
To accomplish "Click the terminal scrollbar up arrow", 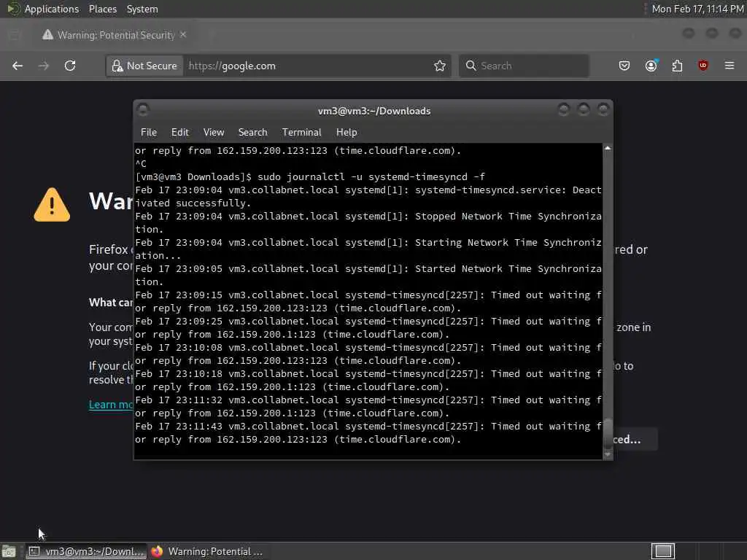I will pyautogui.click(x=608, y=149).
